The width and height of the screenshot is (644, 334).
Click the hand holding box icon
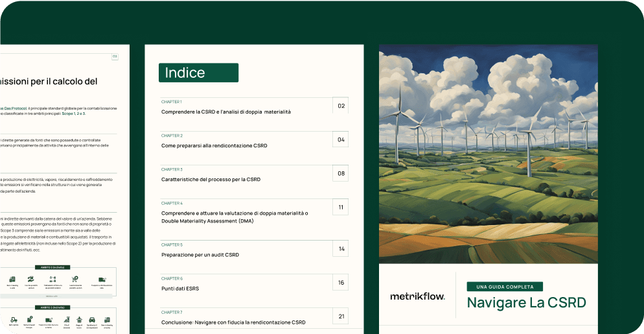click(31, 279)
